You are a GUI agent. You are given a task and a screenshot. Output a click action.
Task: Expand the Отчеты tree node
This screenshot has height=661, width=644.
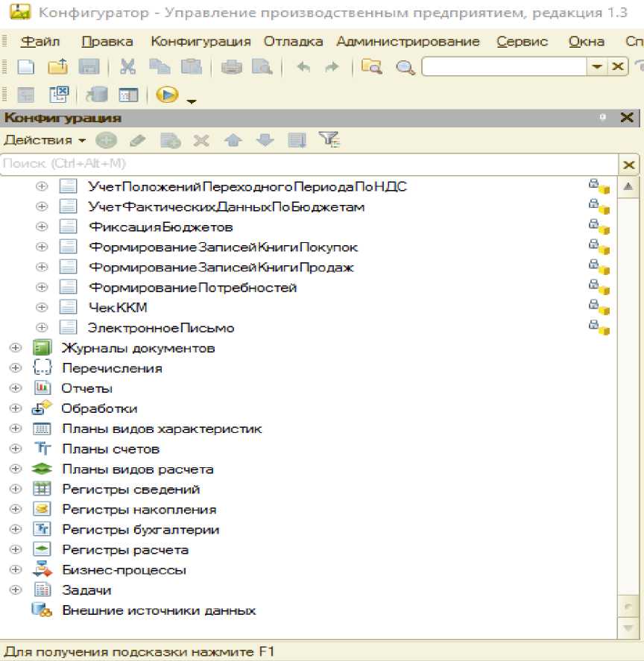16,388
